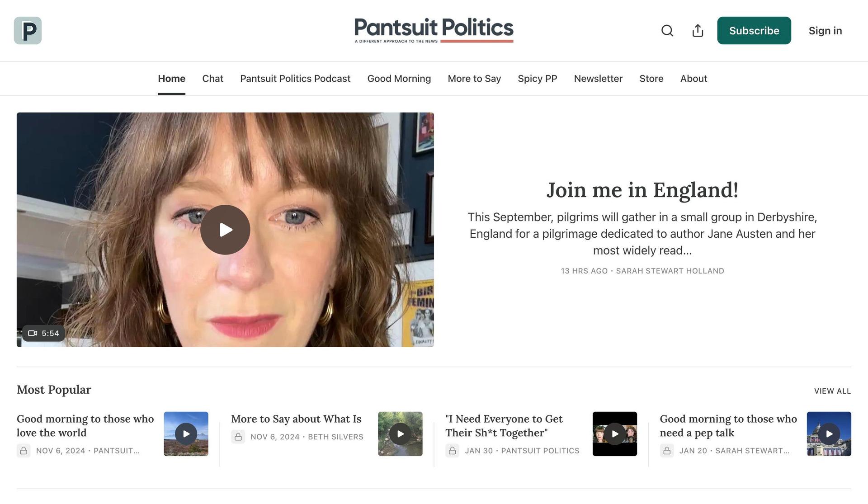
Task: Click View All for Most Popular
Action: (x=832, y=391)
